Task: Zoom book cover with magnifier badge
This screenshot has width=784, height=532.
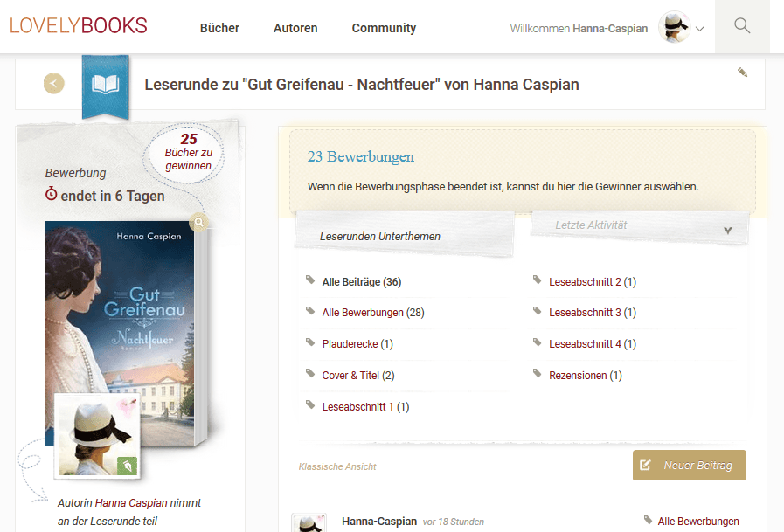Action: 199,222
